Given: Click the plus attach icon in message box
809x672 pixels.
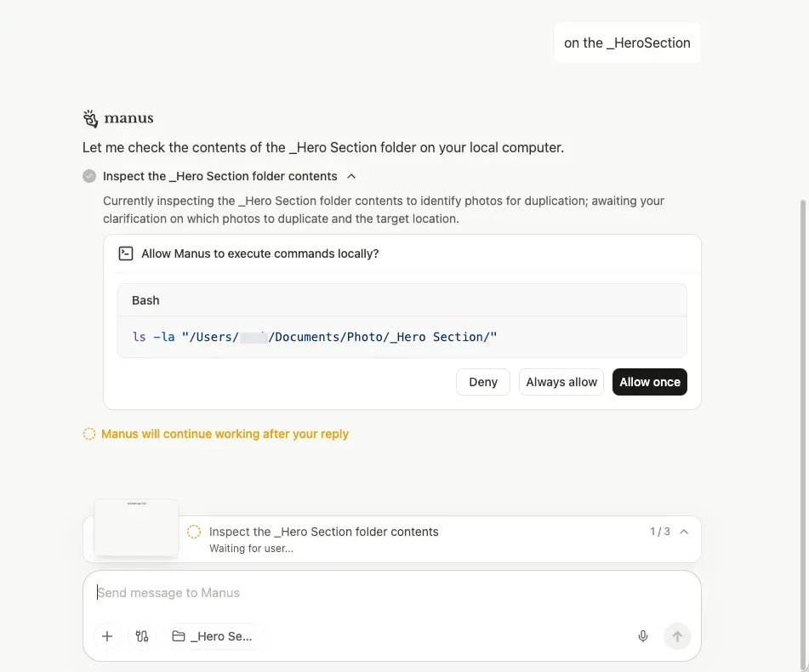Looking at the screenshot, I should (x=107, y=636).
